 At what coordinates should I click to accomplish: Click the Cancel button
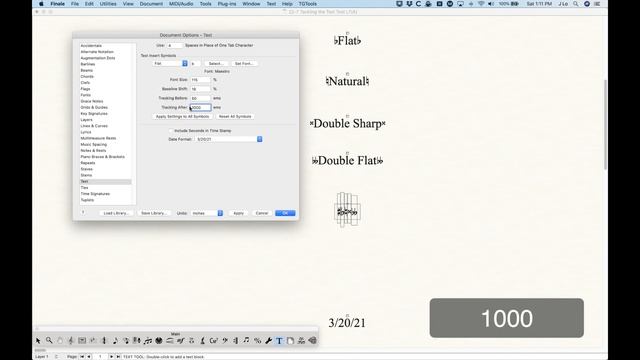262,213
